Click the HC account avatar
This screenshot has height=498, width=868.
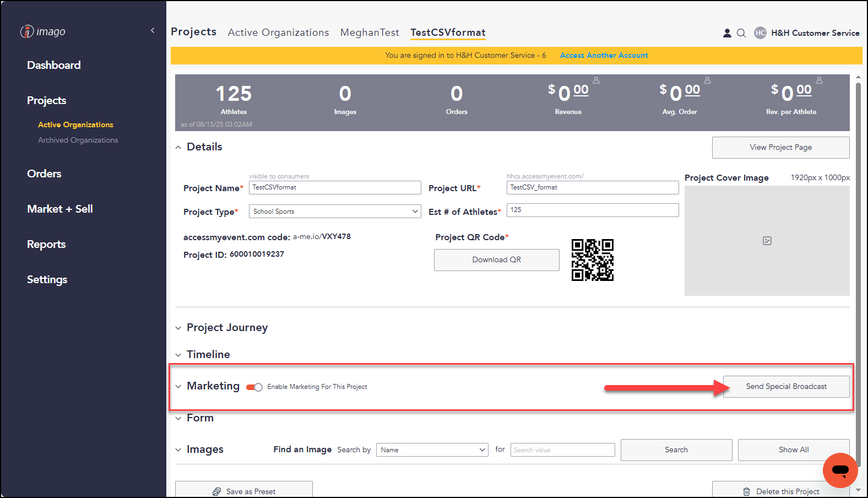760,33
